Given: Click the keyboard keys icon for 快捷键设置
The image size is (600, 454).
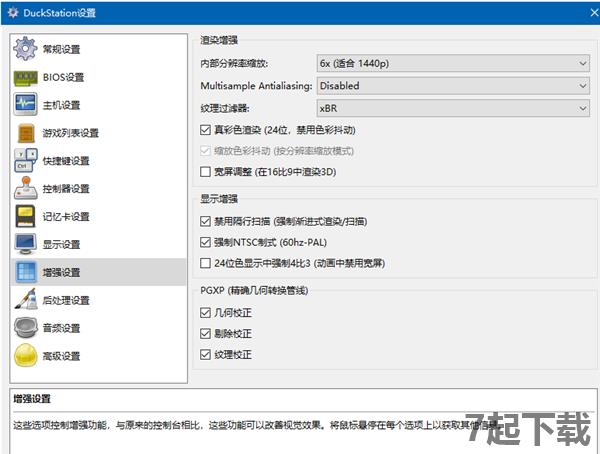Looking at the screenshot, I should click(25, 160).
